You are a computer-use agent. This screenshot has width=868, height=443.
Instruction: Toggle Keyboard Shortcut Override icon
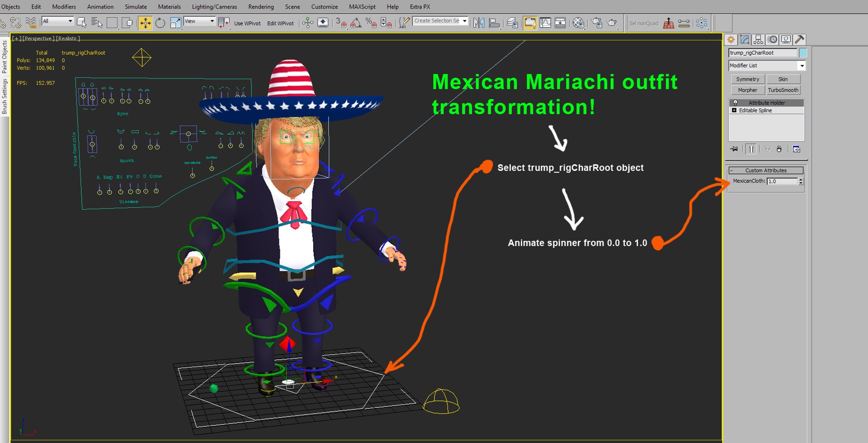point(323,23)
